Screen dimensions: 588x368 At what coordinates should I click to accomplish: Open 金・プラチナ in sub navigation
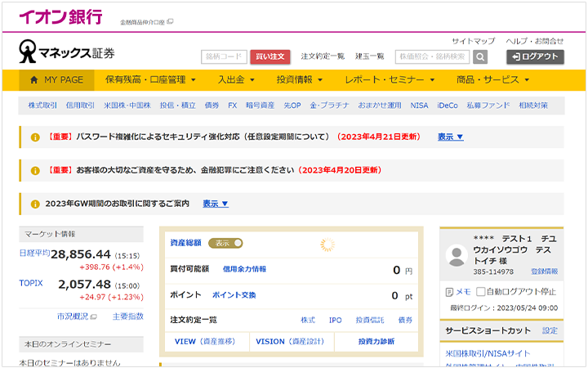(x=329, y=105)
